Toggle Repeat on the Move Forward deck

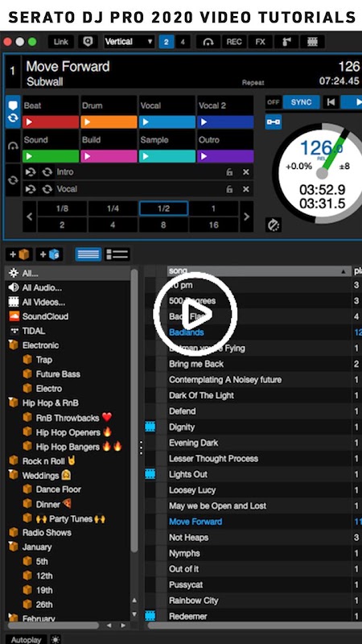253,83
